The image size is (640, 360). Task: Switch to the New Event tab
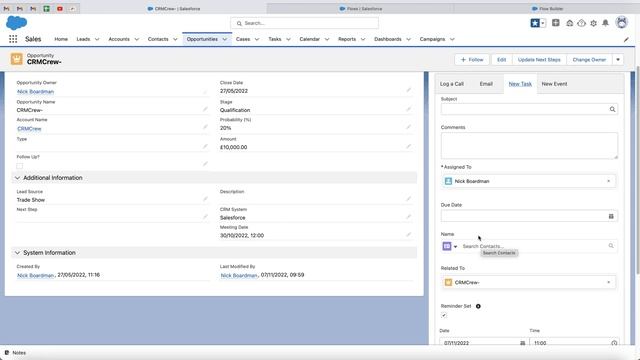[554, 84]
